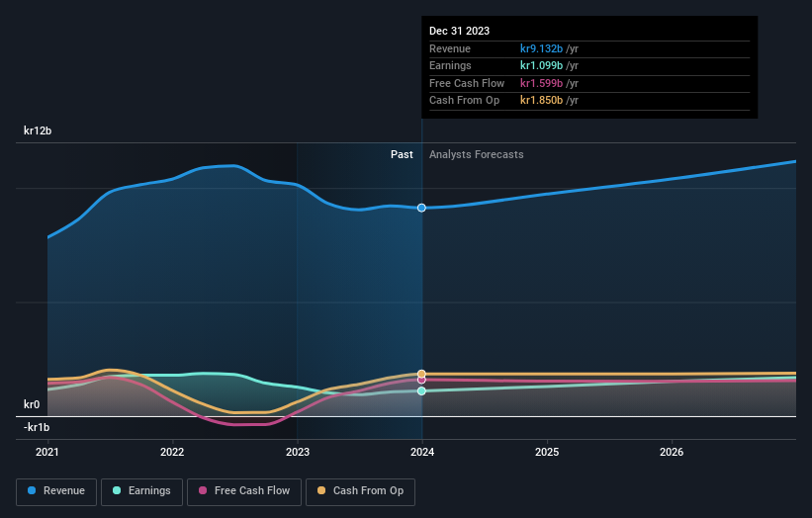Click the Cash From Op label in tooltip
Screen dimensions: 812x518
tap(465, 101)
